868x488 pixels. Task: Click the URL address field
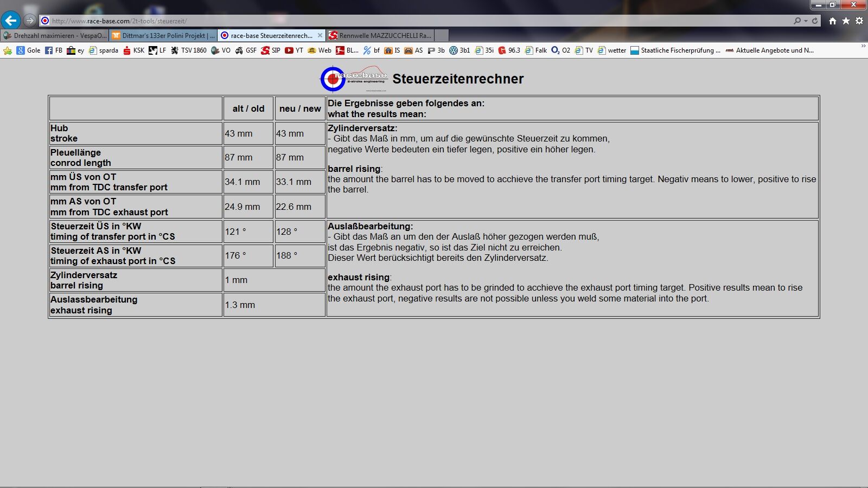pyautogui.click(x=380, y=21)
